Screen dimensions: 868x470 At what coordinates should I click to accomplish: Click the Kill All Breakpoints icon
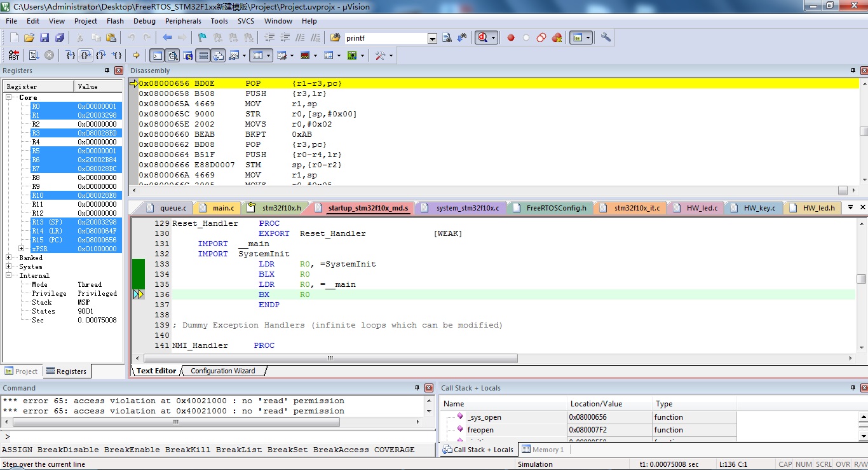pos(557,38)
